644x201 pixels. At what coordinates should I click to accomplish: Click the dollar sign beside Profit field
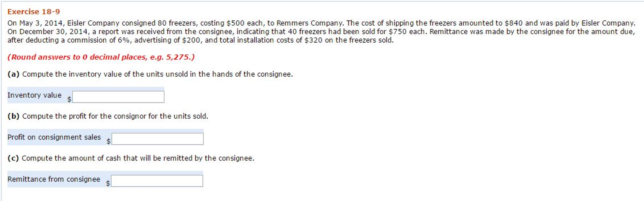pos(108,141)
